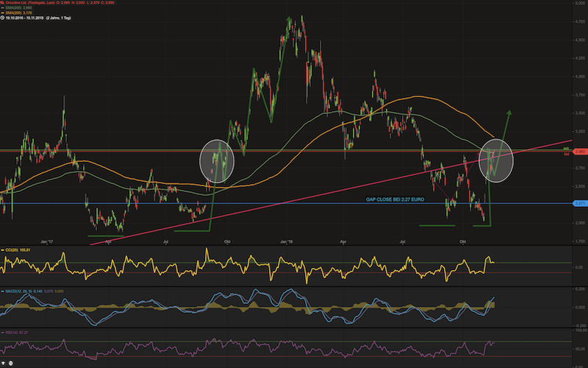Click the blue 2,271 price level tag
The width and height of the screenshot is (588, 368).
point(580,203)
